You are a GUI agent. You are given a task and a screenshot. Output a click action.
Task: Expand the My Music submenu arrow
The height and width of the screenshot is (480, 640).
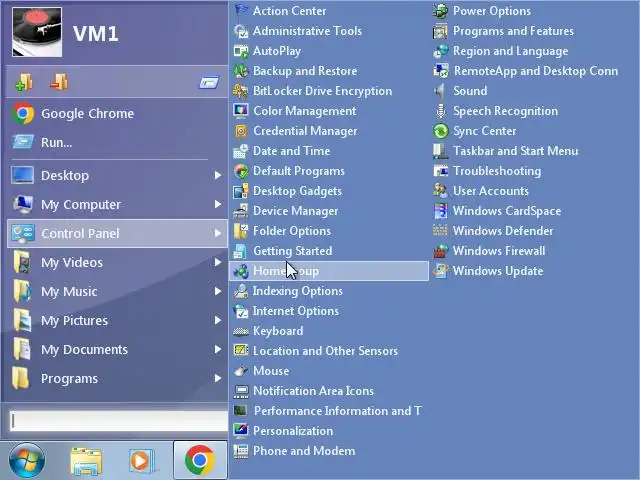pyautogui.click(x=218, y=291)
